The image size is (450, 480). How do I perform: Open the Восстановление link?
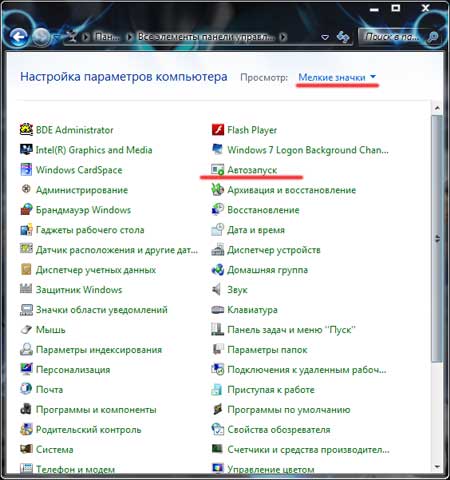coord(263,210)
